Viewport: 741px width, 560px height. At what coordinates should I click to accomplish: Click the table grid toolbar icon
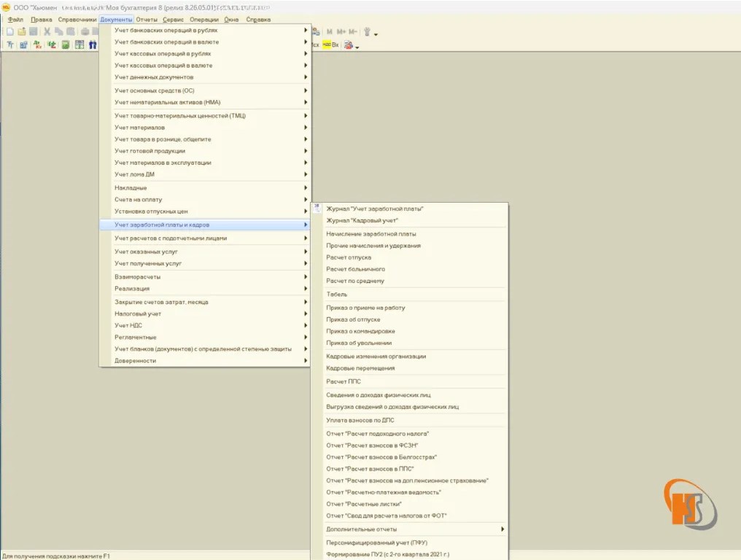point(79,45)
